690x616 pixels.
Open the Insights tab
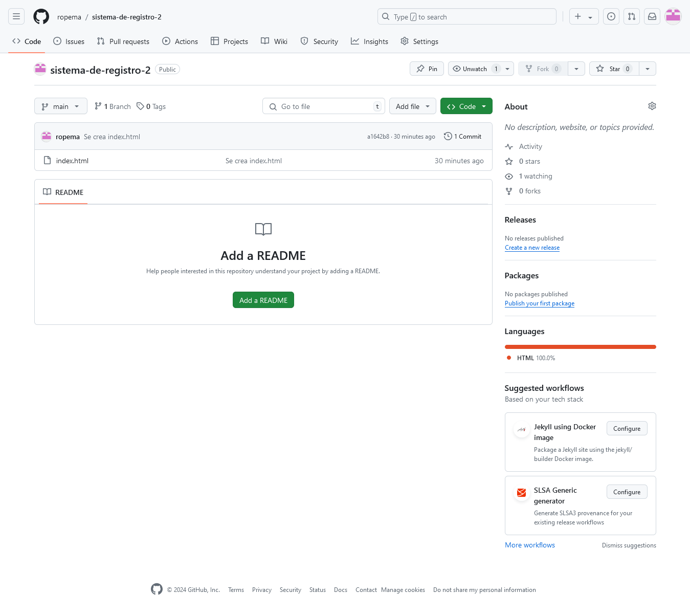369,41
